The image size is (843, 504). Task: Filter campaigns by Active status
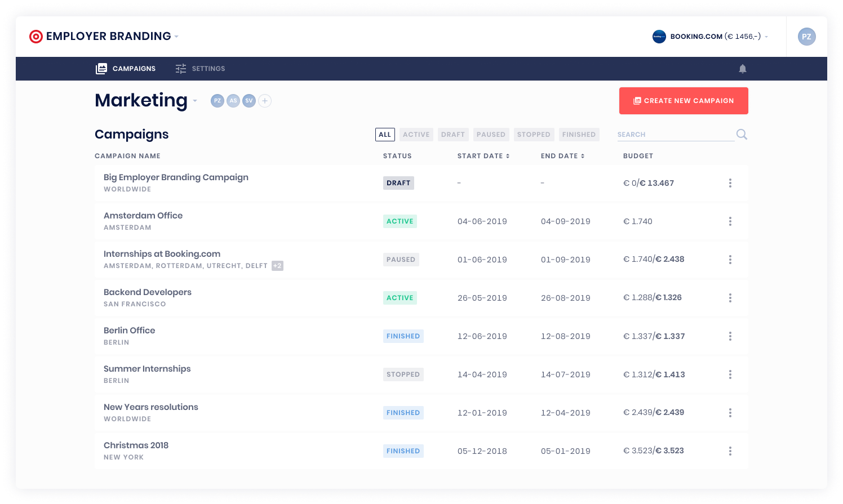(x=416, y=135)
